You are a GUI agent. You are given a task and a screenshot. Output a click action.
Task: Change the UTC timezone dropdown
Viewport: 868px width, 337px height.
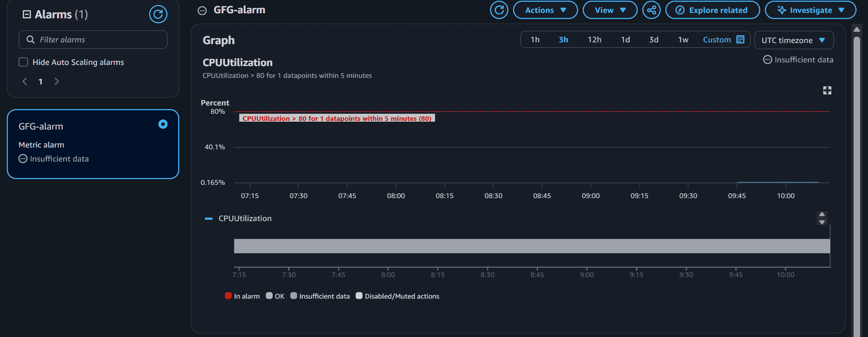point(794,40)
